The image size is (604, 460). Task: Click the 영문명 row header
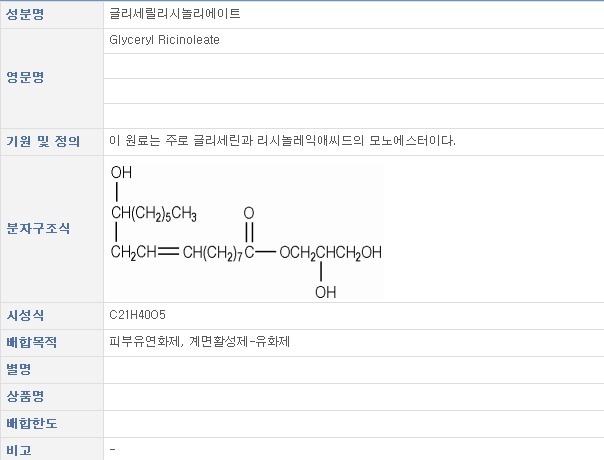point(25,77)
